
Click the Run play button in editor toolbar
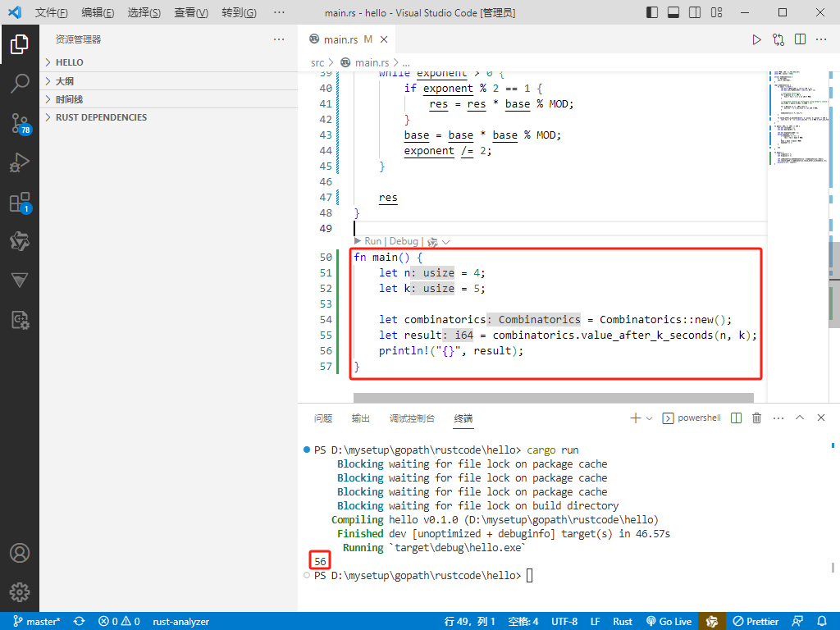756,39
